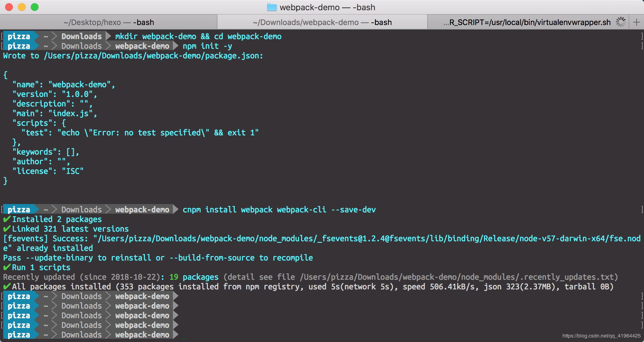Click the "version": "1.0.0" line

tap(55, 94)
